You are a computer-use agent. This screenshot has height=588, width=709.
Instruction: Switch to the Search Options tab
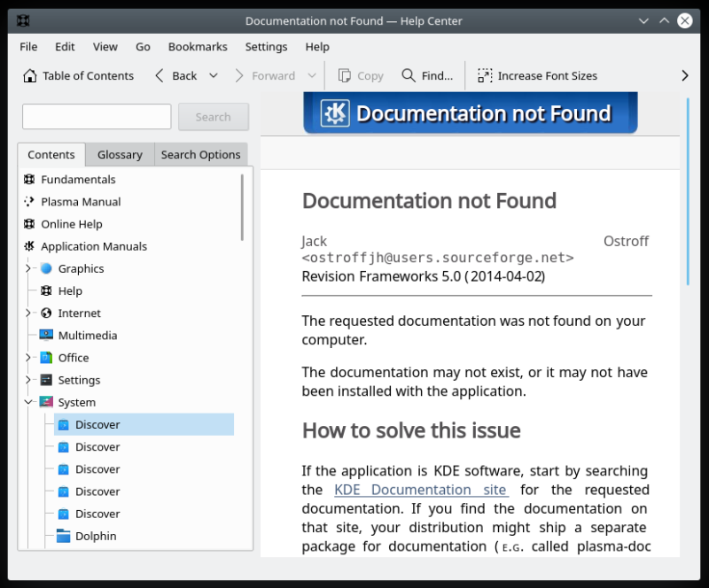click(x=200, y=155)
